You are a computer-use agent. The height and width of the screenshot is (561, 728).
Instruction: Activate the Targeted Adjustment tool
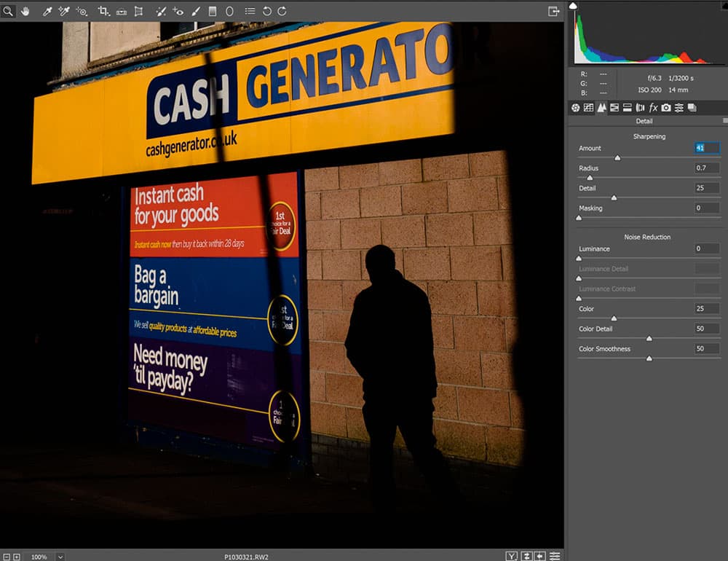point(82,11)
